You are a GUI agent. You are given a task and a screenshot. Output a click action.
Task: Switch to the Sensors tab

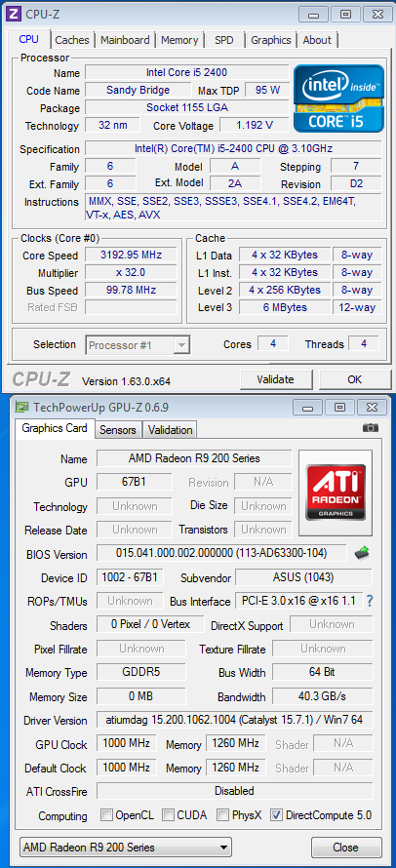(x=118, y=430)
